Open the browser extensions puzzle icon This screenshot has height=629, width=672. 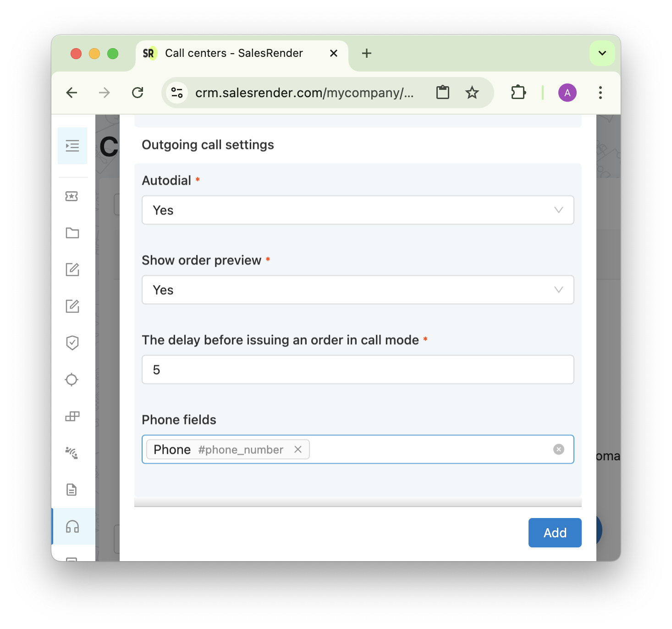pos(518,93)
